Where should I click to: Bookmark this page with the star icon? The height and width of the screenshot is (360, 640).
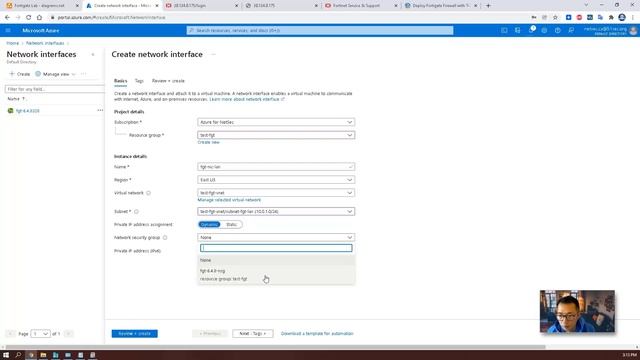coord(555,18)
